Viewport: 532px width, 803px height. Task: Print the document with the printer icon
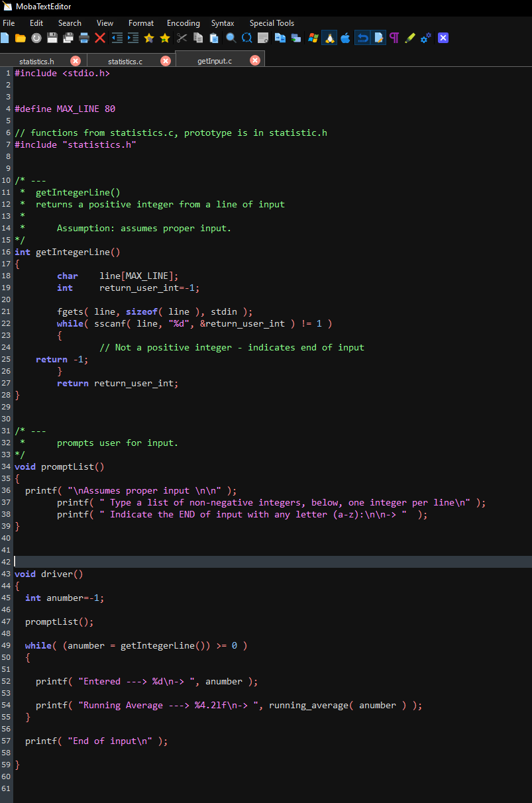(84, 38)
